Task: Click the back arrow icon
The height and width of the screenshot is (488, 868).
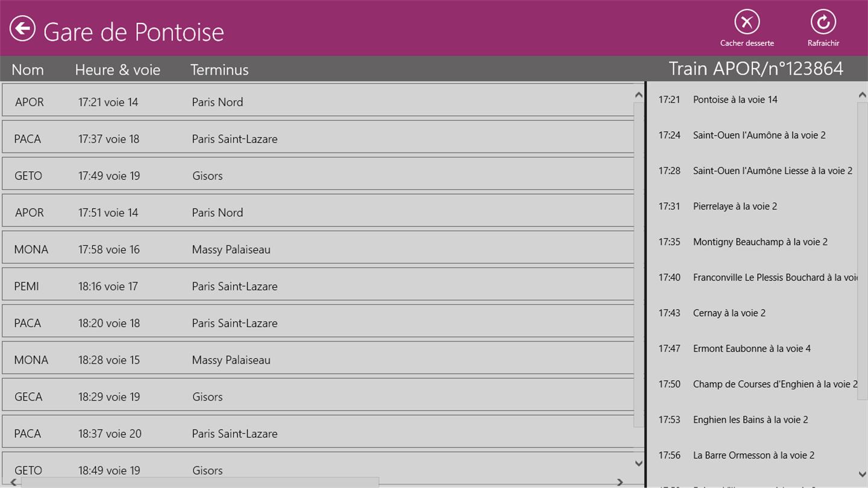Action: click(x=22, y=28)
